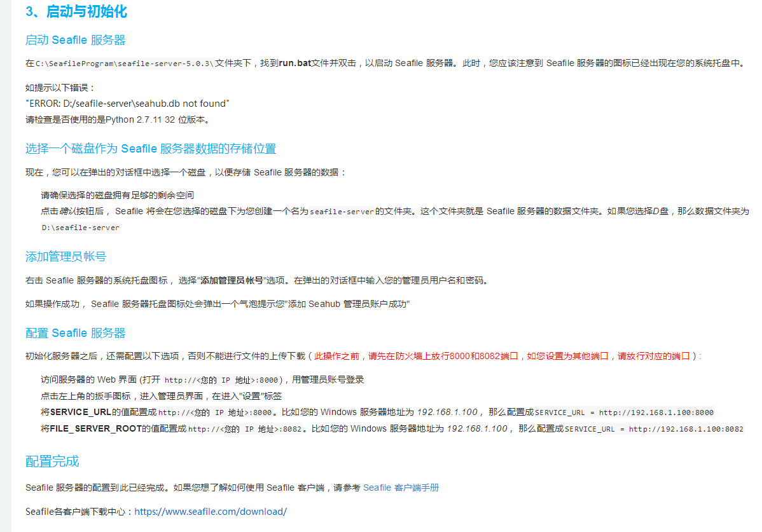Click the 选择一个磁盘作为 Seafile 服务器数据的存储位置 heading

click(151, 149)
